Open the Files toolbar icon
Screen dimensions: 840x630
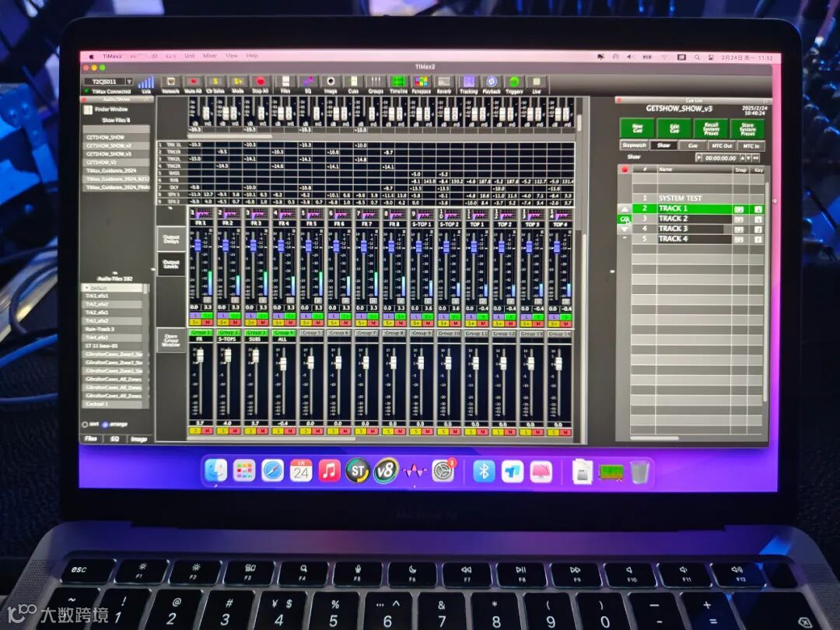point(285,82)
